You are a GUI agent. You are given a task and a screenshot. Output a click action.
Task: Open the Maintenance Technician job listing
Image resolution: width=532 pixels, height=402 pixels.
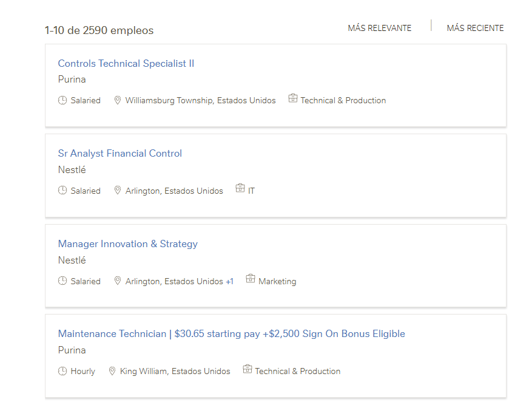[231, 334]
